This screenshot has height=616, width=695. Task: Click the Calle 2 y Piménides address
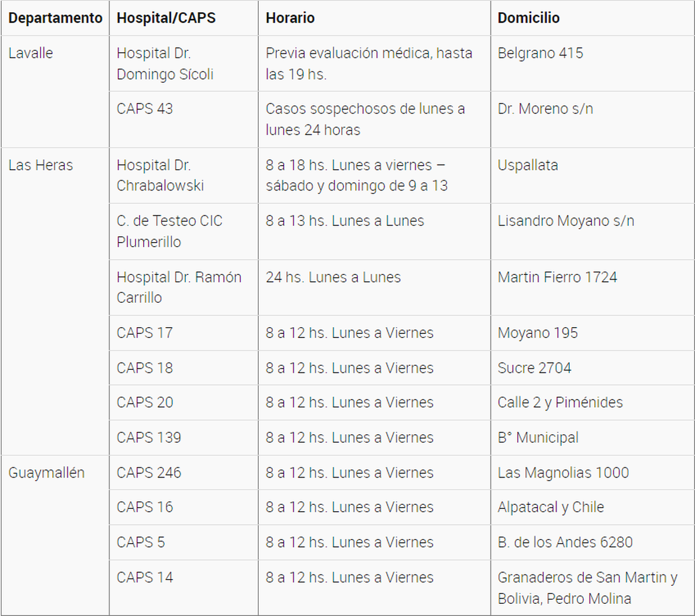pos(560,402)
